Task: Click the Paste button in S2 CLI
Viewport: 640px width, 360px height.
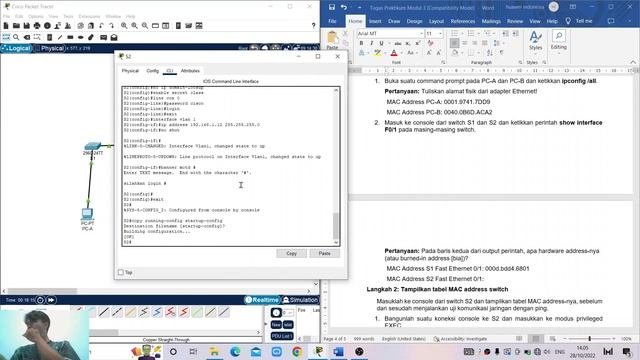Action: pos(324,253)
